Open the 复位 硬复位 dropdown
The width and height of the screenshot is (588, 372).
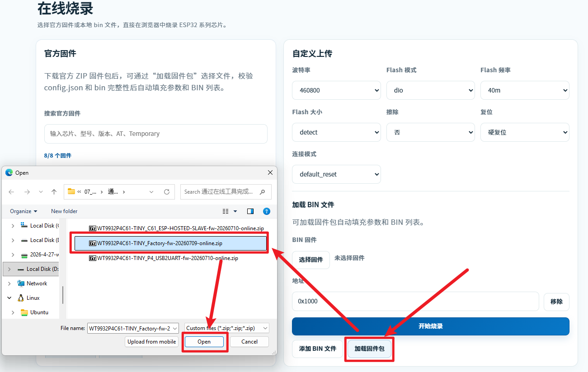(525, 132)
